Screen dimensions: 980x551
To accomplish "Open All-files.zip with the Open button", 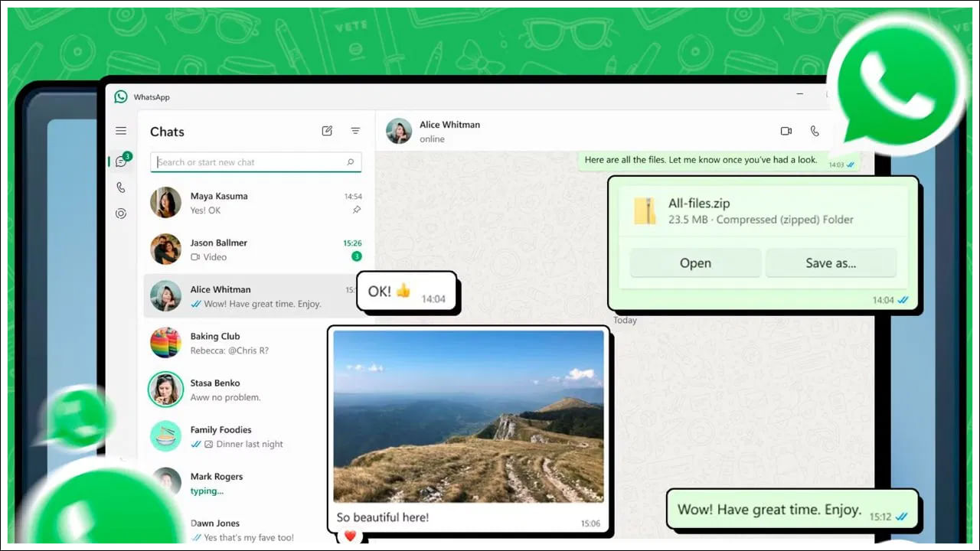I will pyautogui.click(x=694, y=262).
